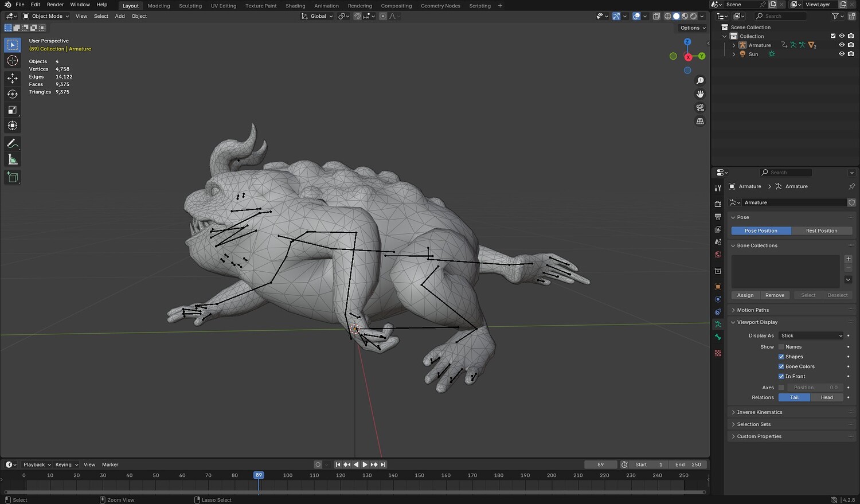Image resolution: width=860 pixels, height=504 pixels.
Task: Toggle camera view in the viewport
Action: pyautogui.click(x=700, y=108)
